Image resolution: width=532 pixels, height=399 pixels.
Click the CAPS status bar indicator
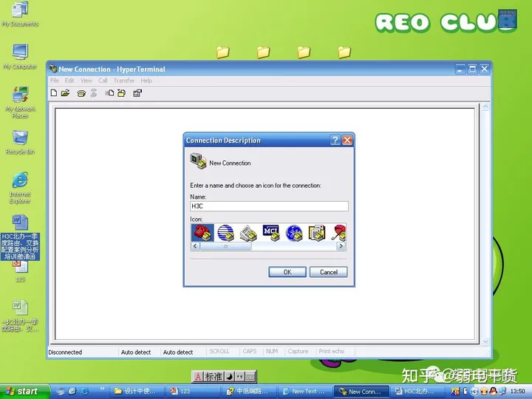tap(250, 352)
